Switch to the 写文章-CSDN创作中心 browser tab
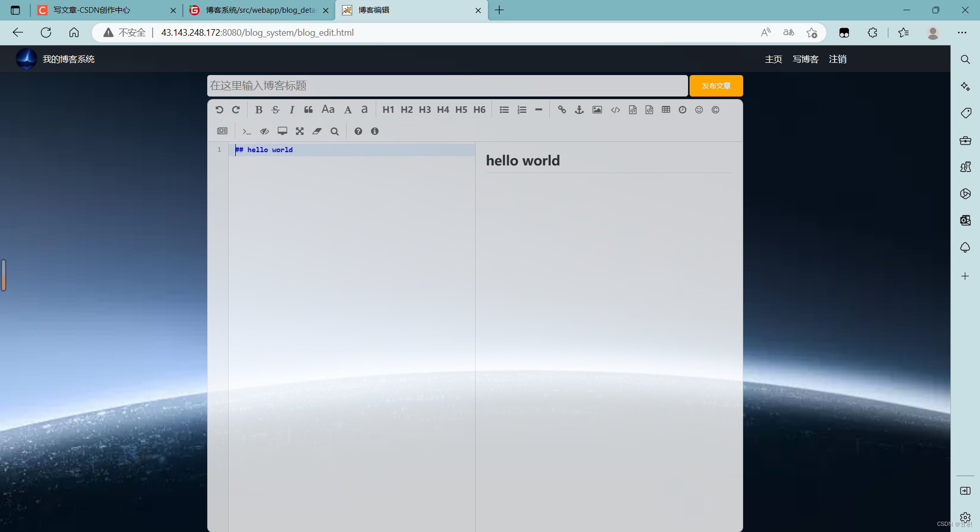The height and width of the screenshot is (532, 980). (92, 10)
